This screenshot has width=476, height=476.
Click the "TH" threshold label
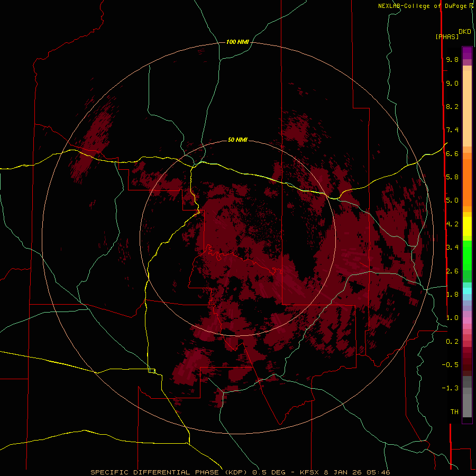[454, 412]
